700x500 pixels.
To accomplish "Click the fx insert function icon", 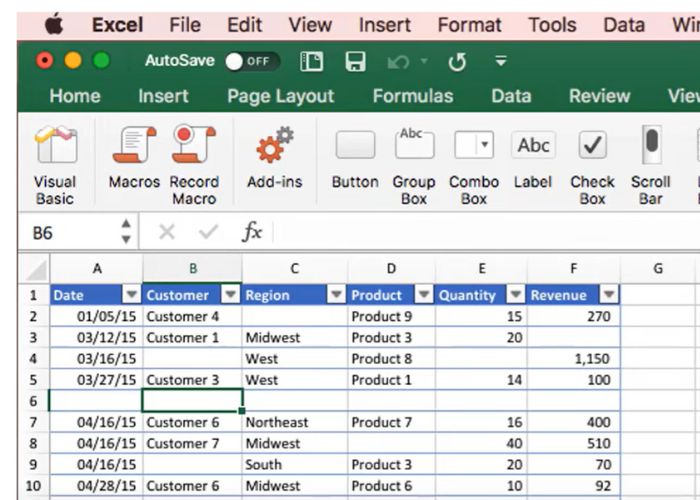I will click(252, 232).
